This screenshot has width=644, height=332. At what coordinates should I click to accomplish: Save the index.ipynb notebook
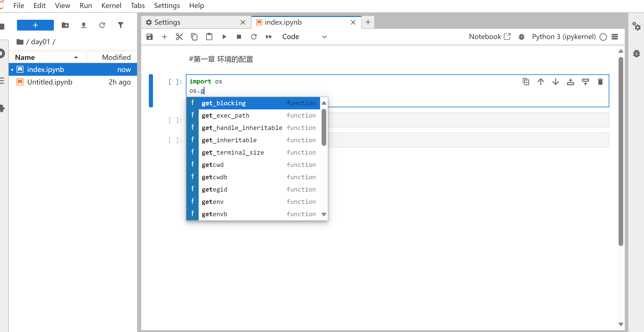click(149, 37)
